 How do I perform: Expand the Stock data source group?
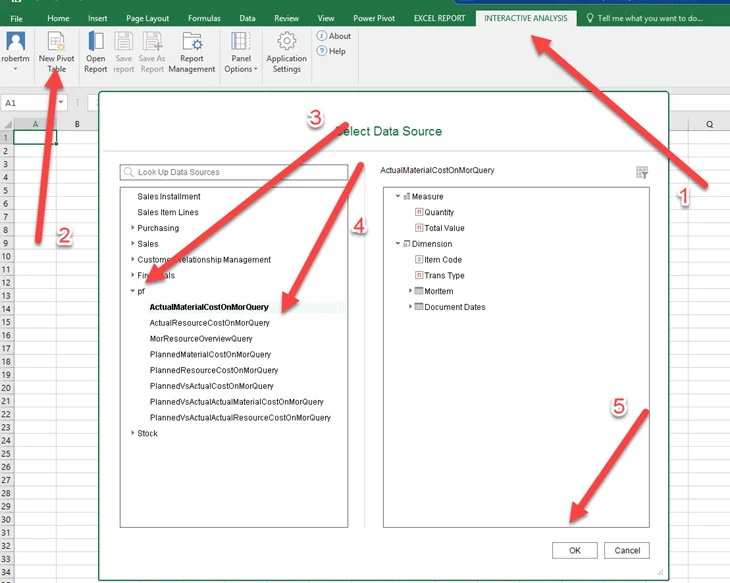(133, 433)
